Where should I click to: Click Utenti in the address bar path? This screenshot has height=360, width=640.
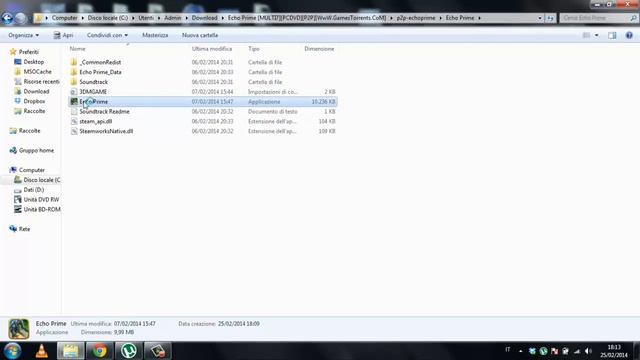coord(146,18)
